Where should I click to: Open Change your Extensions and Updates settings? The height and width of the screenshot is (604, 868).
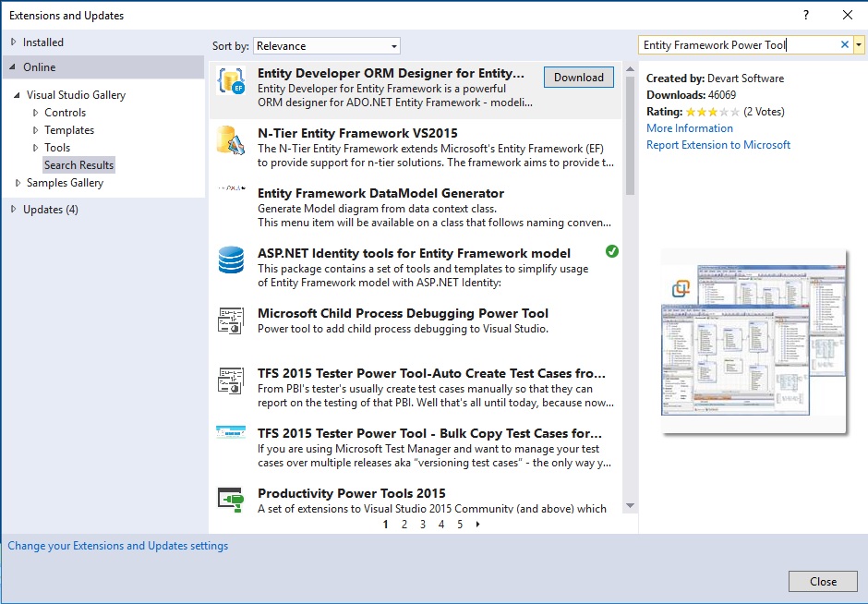tap(118, 545)
